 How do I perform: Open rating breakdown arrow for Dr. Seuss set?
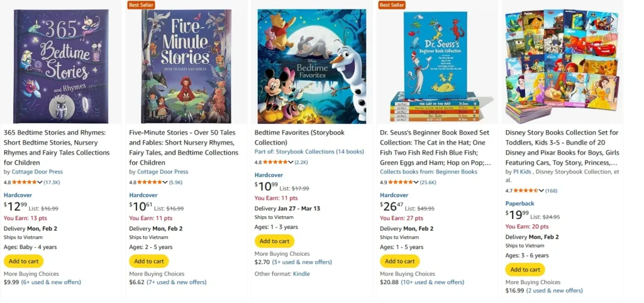point(416,182)
